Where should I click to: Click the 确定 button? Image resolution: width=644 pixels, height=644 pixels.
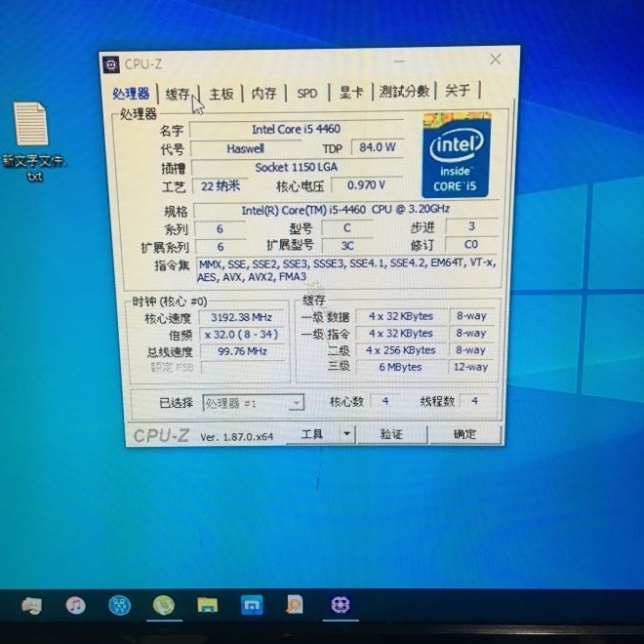(x=464, y=434)
